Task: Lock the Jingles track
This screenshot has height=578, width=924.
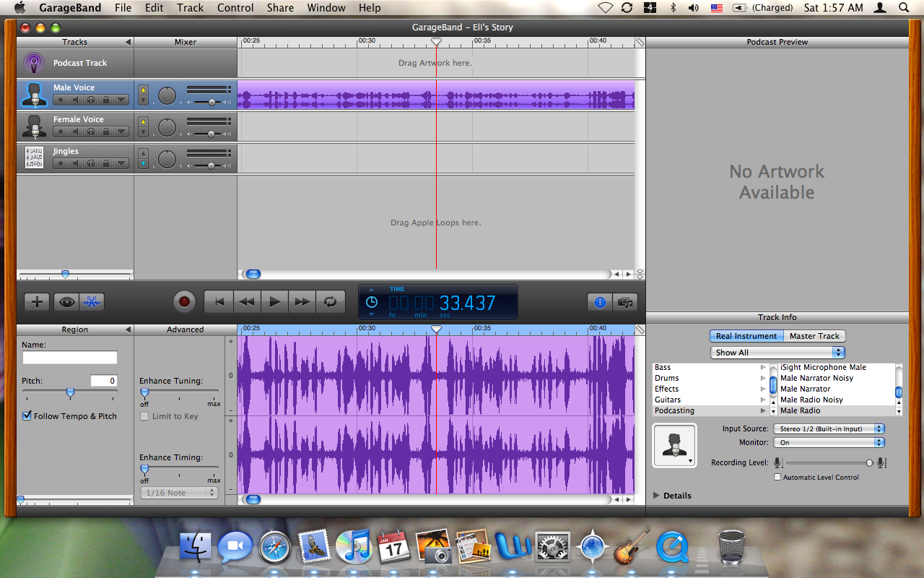Action: 106,163
